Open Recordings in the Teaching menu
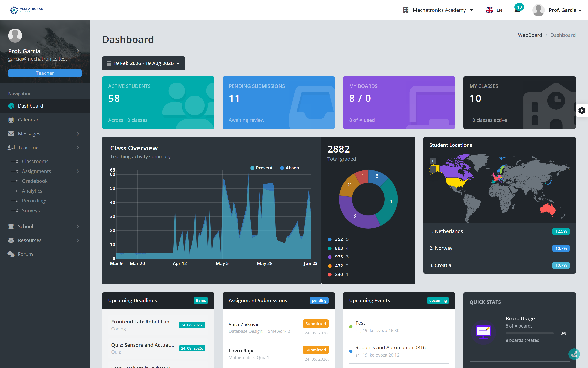Screen dimensions: 588x368 point(35,201)
